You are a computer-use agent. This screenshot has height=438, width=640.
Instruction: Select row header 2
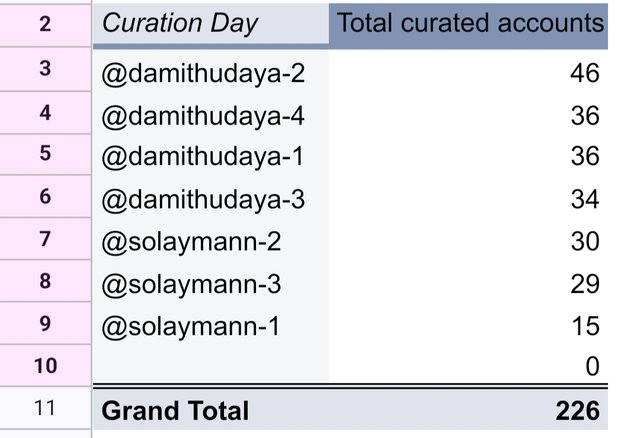(x=45, y=23)
